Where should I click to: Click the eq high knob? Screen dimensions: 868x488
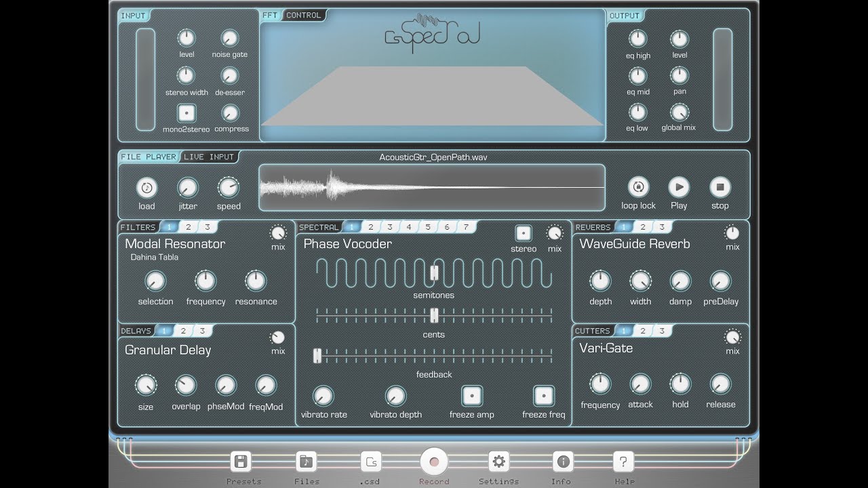pyautogui.click(x=638, y=39)
